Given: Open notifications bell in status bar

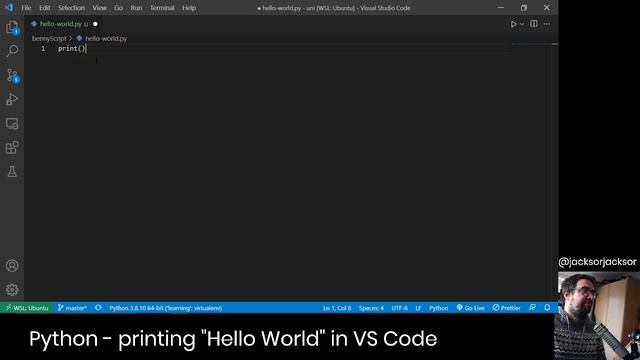Looking at the screenshot, I should click(547, 308).
